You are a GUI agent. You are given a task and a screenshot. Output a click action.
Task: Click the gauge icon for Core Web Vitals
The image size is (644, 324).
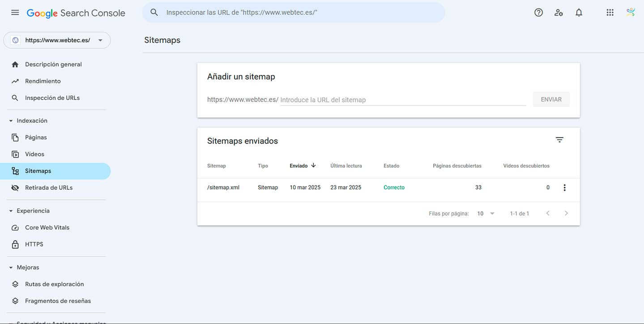(x=15, y=227)
